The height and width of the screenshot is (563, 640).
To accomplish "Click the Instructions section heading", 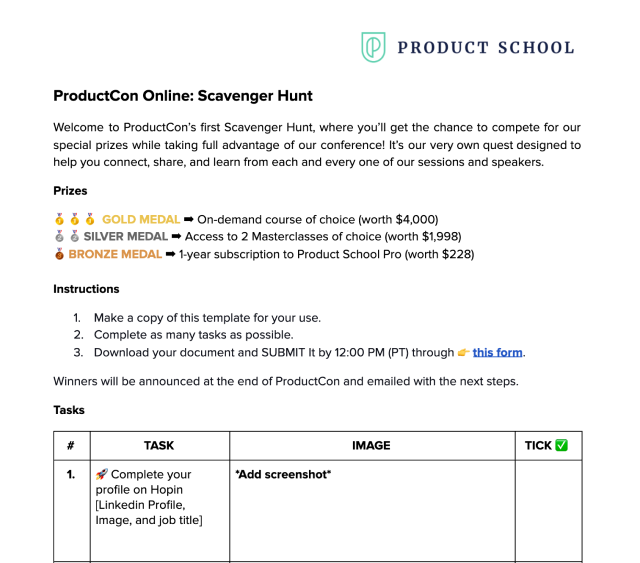I will tap(86, 289).
